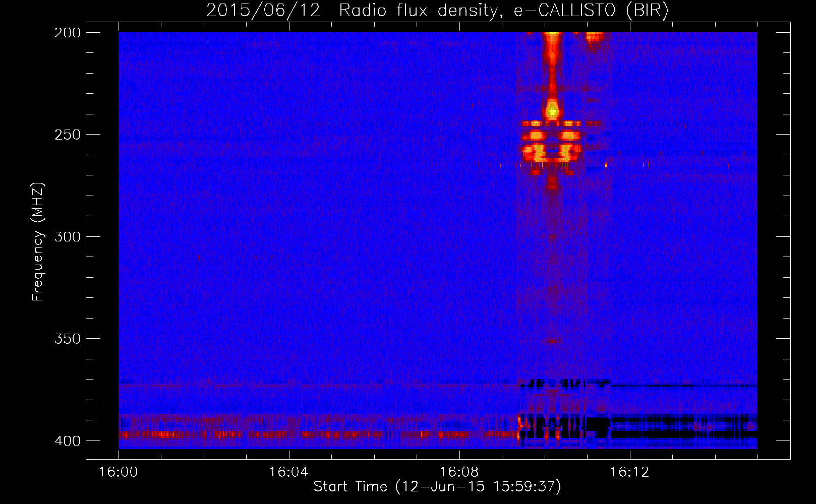
Task: Click the 400 frequency tick label
Action: coord(67,441)
